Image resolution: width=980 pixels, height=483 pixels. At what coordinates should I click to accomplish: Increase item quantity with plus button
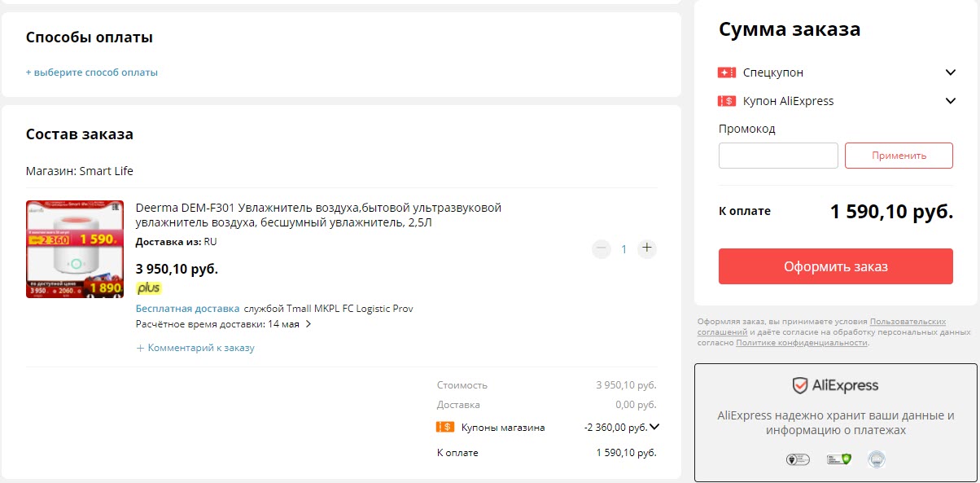click(647, 248)
